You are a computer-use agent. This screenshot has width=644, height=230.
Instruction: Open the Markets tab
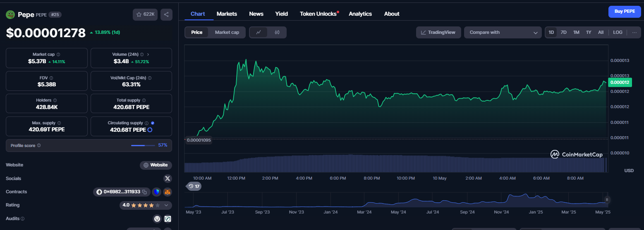[227, 14]
